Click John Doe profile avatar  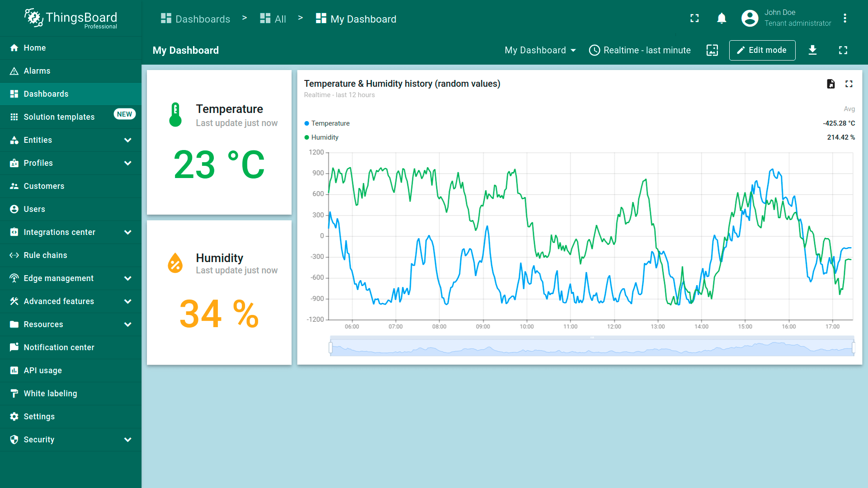pos(750,19)
